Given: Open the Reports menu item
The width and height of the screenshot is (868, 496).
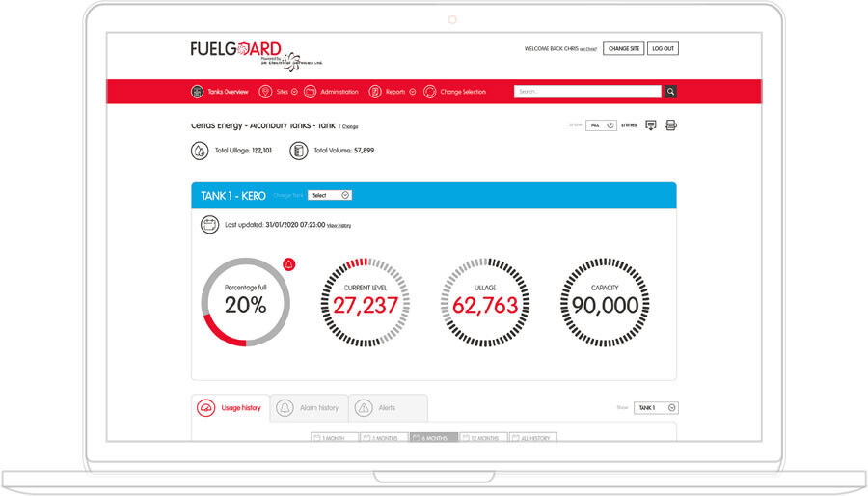Looking at the screenshot, I should coord(395,92).
